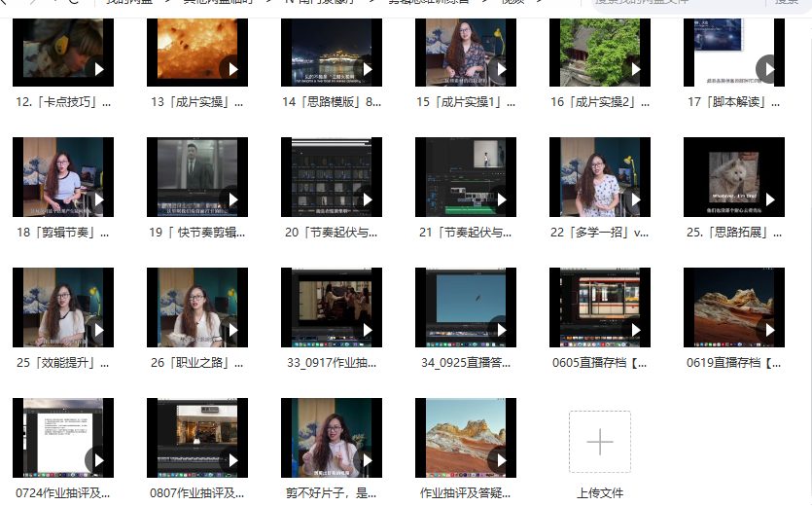Image resolution: width=812 pixels, height=506 pixels.
Task: Click play icon on 0605直播存档
Action: pyautogui.click(x=635, y=330)
